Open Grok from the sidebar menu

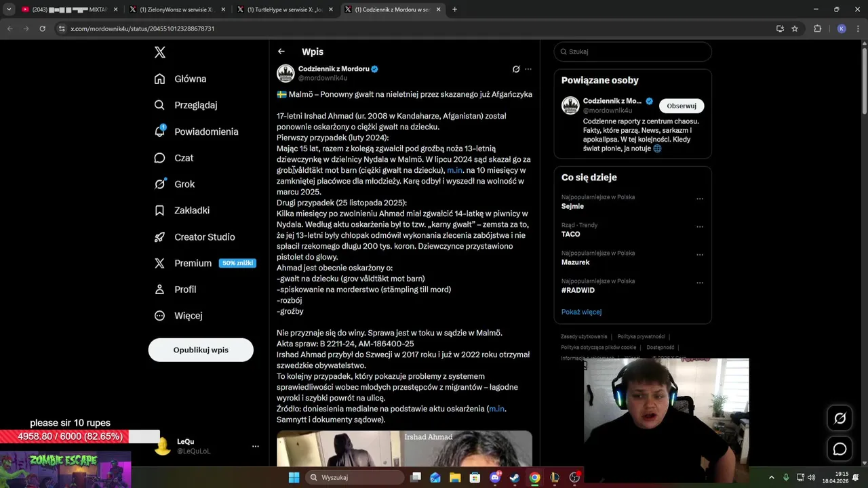pyautogui.click(x=175, y=184)
